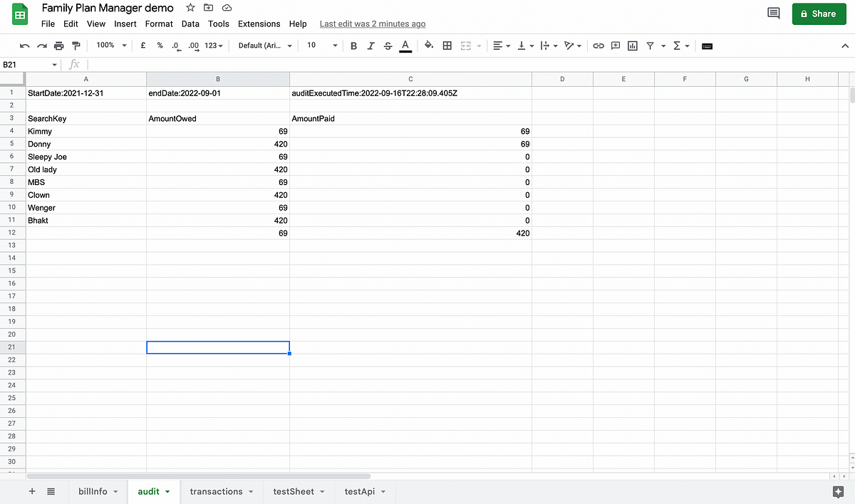The width and height of the screenshot is (855, 504).
Task: Hide the menus with the chevron
Action: pyautogui.click(x=845, y=46)
